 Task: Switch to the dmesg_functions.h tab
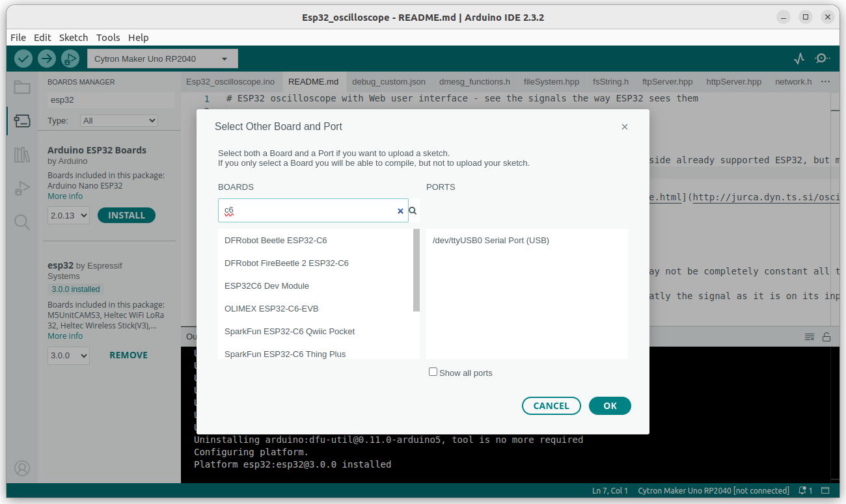tap(474, 82)
